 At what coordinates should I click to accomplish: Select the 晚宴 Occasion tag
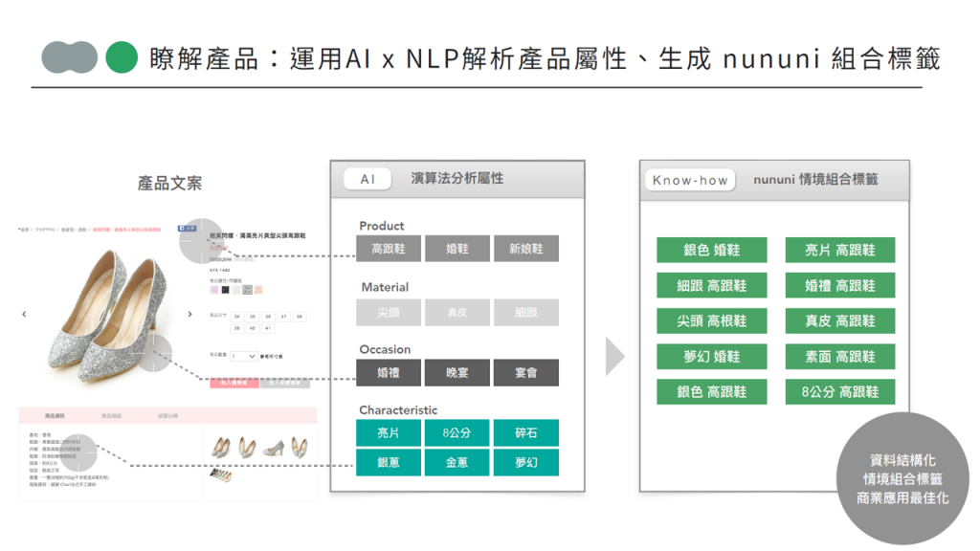point(457,372)
